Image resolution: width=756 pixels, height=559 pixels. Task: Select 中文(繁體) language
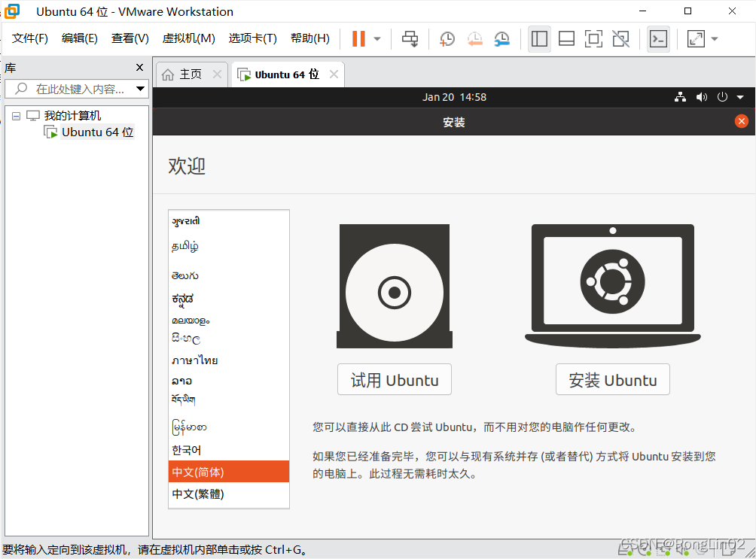point(229,494)
